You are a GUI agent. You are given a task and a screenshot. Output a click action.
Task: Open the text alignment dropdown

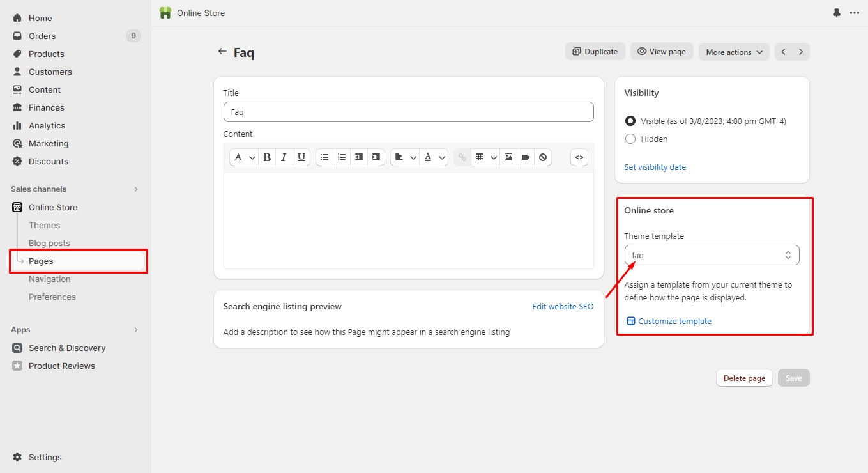click(x=404, y=157)
